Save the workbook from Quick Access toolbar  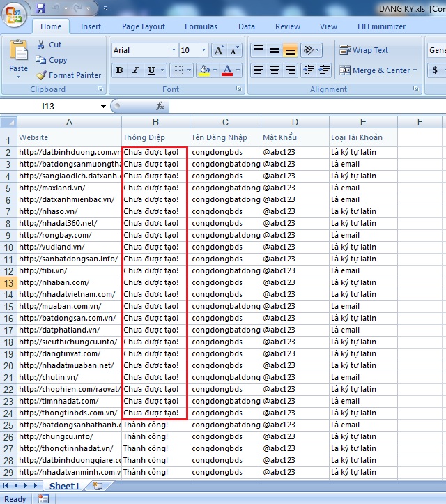coord(40,9)
